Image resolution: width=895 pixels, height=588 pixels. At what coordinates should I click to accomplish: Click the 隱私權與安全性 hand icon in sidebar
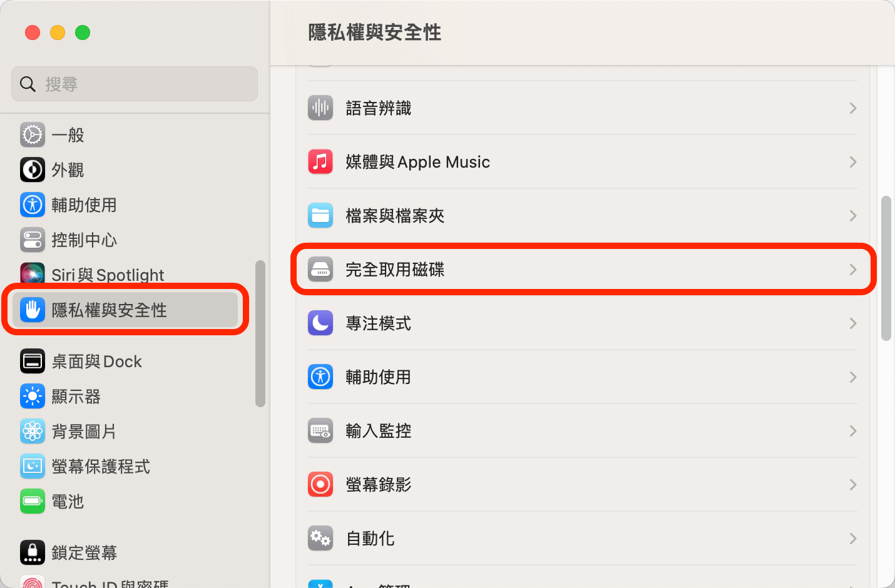33,309
